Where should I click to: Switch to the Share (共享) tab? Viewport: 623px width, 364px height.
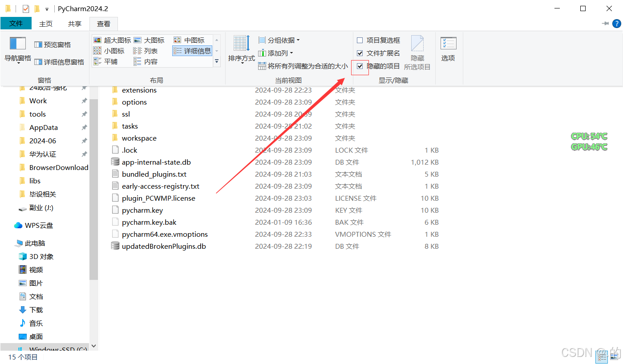tap(75, 24)
